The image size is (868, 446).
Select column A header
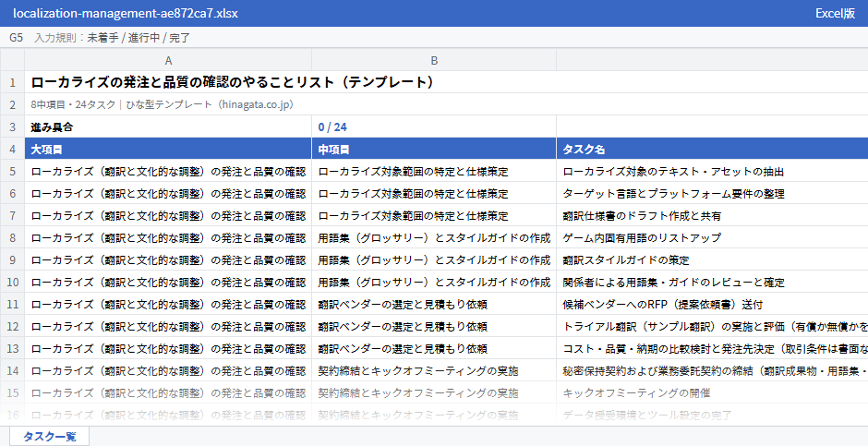tap(168, 60)
